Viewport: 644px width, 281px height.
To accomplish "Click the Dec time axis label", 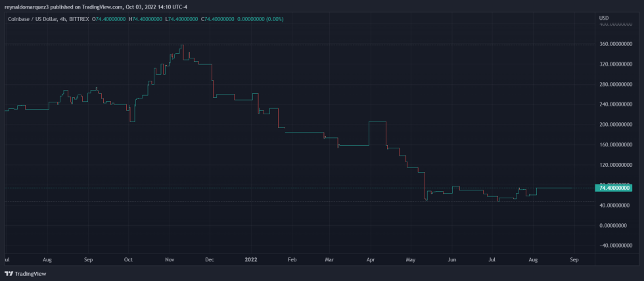I will click(209, 259).
